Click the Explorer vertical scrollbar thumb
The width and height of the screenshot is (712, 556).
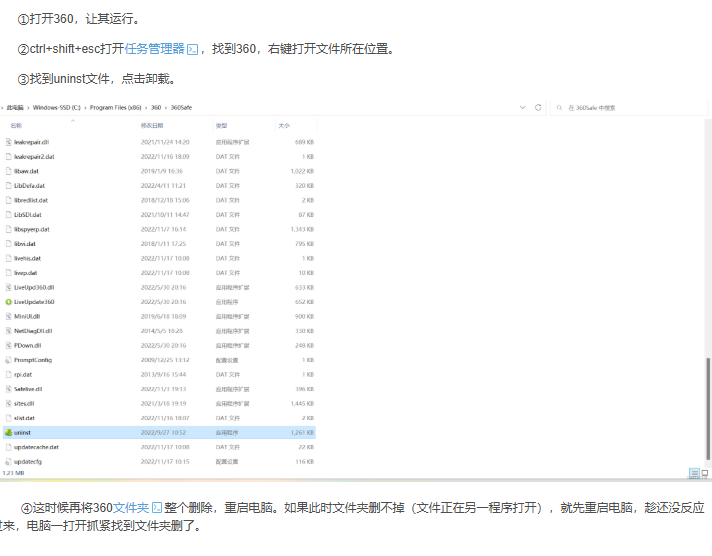click(x=707, y=409)
